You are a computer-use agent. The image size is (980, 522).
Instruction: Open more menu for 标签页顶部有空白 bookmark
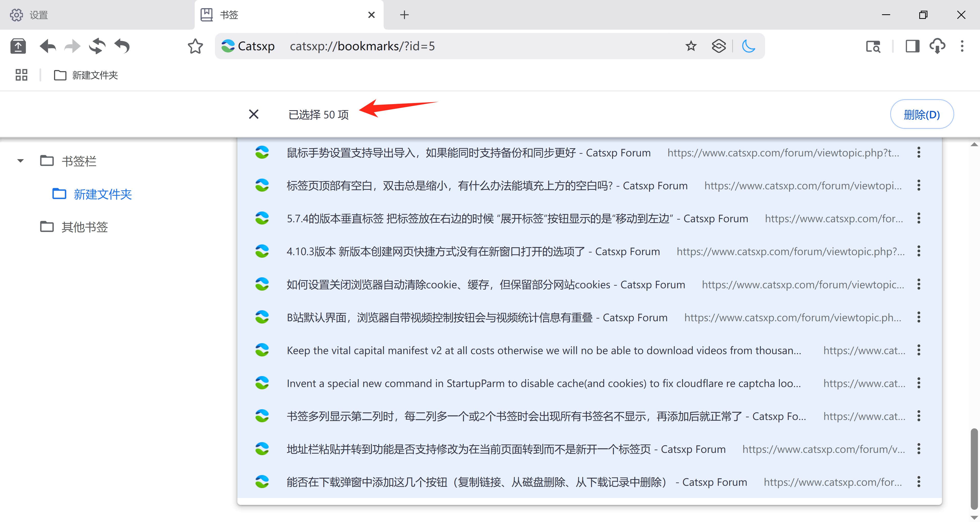pyautogui.click(x=918, y=185)
